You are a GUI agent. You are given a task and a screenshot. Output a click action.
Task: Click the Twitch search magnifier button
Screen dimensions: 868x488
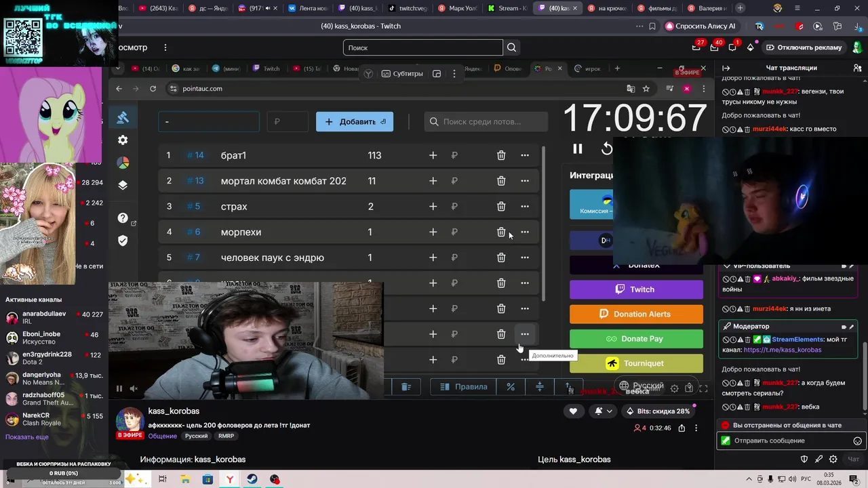(x=512, y=47)
